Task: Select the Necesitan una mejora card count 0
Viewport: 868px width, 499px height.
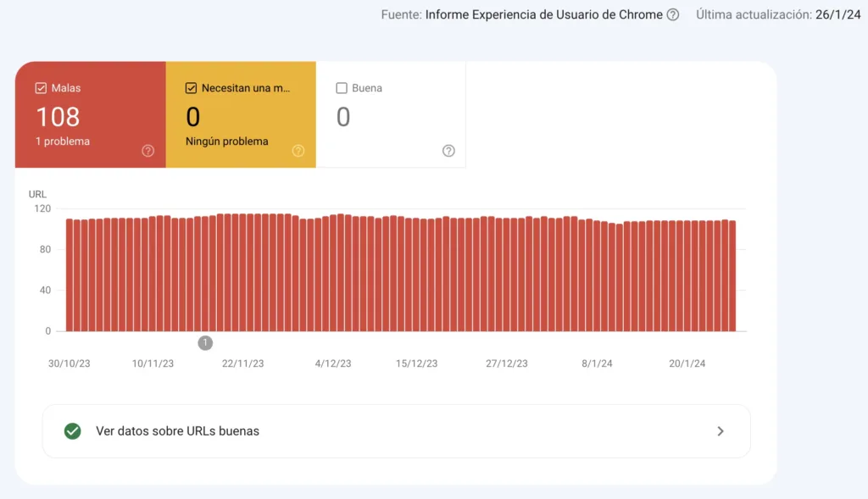Action: (241, 114)
